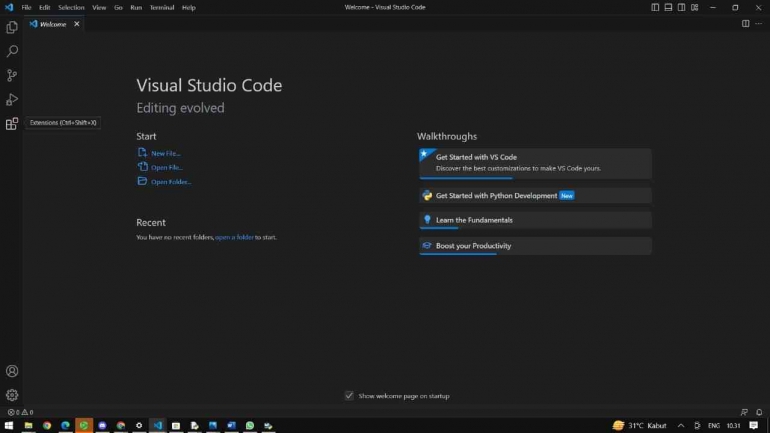This screenshot has height=433, width=770.
Task: Click the blue star badge on Get Started card
Action: [425, 154]
